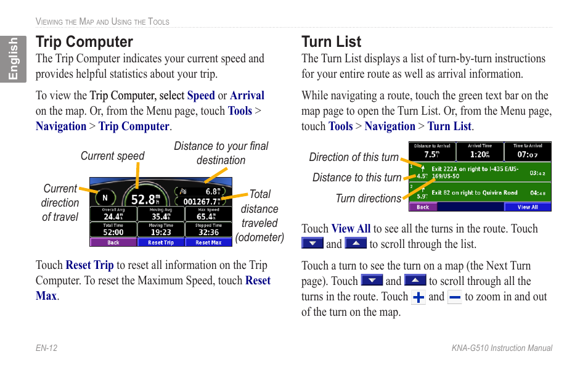Click the turn arrow icon beside Exit 82
The width and height of the screenshot is (588, 375).
[x=423, y=191]
